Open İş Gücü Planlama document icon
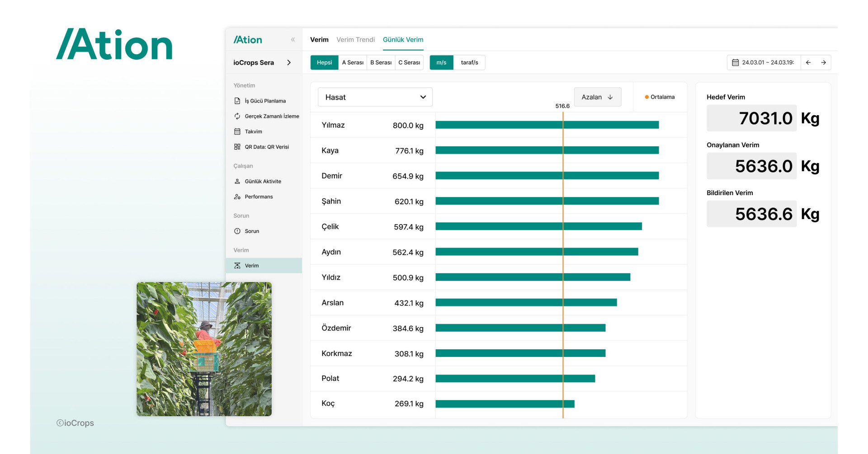868x454 pixels. (237, 101)
